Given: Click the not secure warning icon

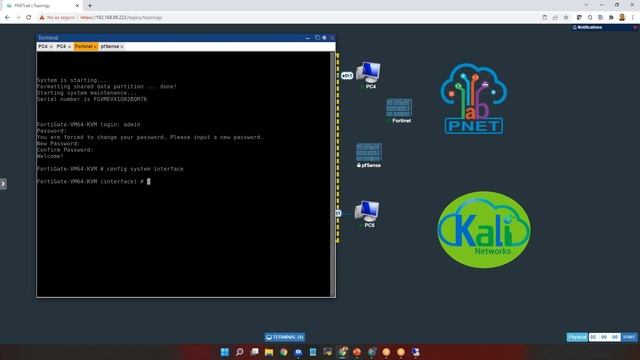Looking at the screenshot, I should (42, 18).
